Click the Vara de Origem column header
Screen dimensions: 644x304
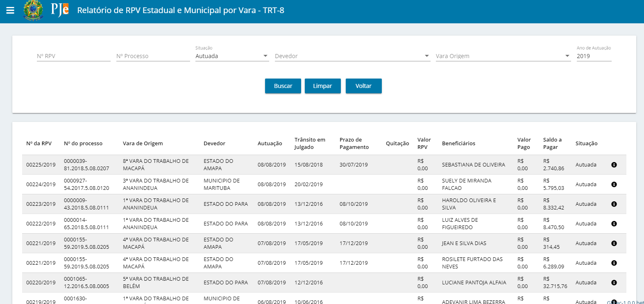pyautogui.click(x=143, y=144)
